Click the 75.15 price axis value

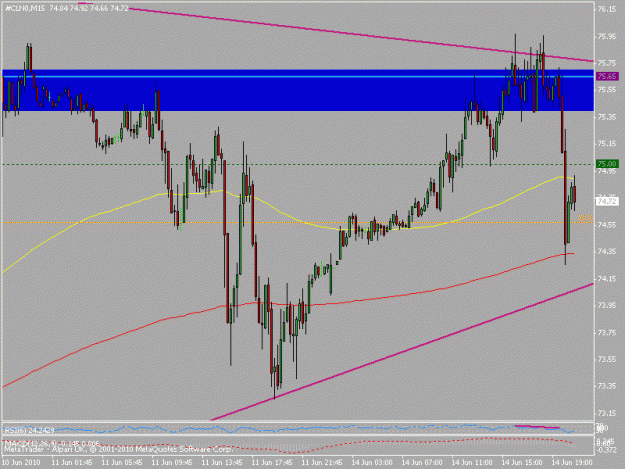(606, 143)
